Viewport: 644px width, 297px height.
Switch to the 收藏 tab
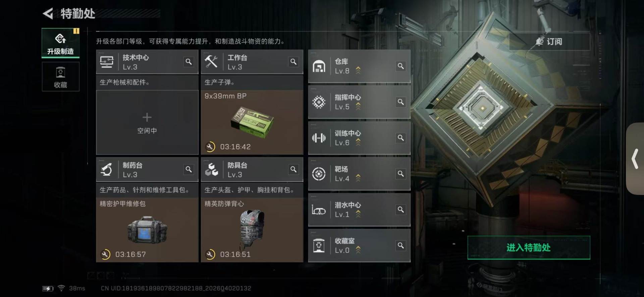pyautogui.click(x=60, y=77)
